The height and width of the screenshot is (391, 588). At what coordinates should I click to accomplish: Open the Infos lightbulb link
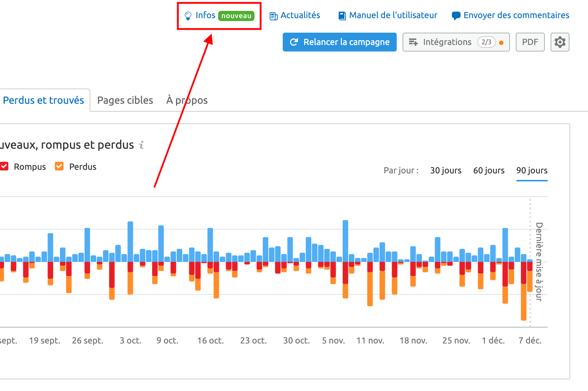[x=205, y=16]
